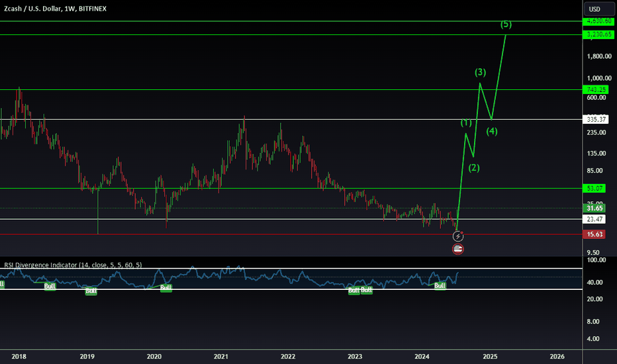Click the US flag economic event icon

click(458, 249)
